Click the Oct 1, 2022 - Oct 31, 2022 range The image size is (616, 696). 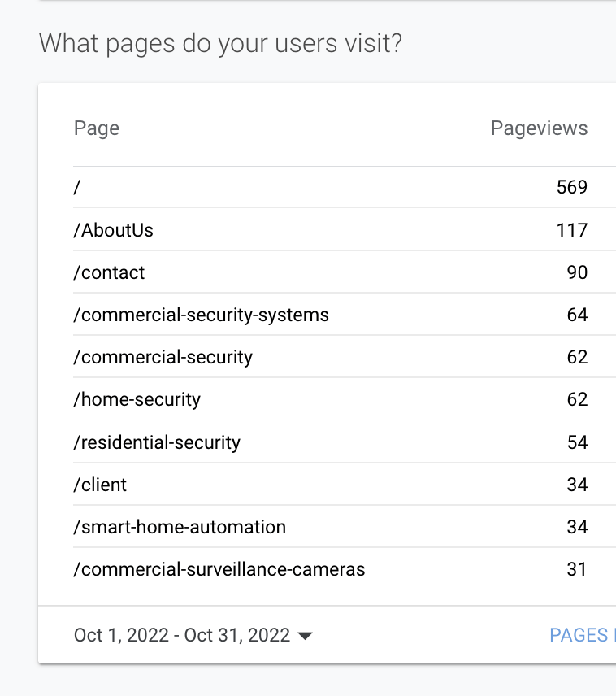[182, 635]
